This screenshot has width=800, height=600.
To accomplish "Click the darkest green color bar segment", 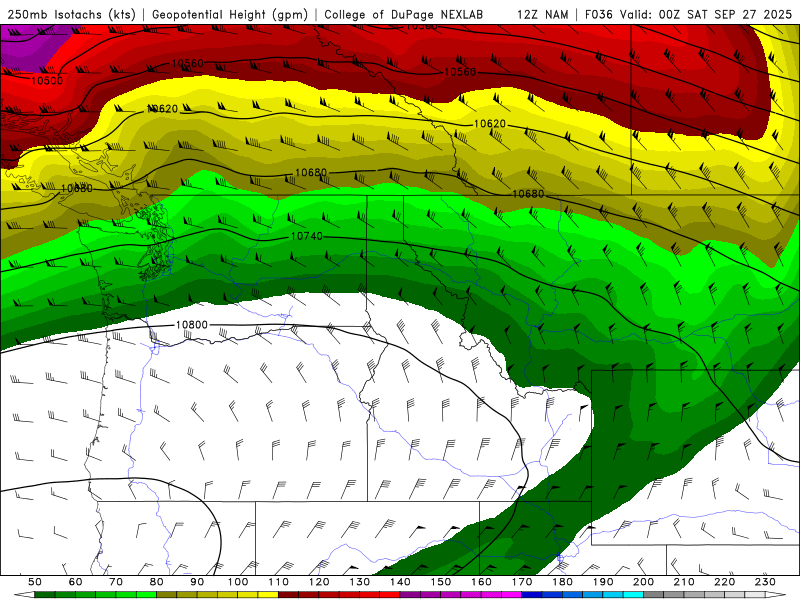I will click(x=44, y=595).
